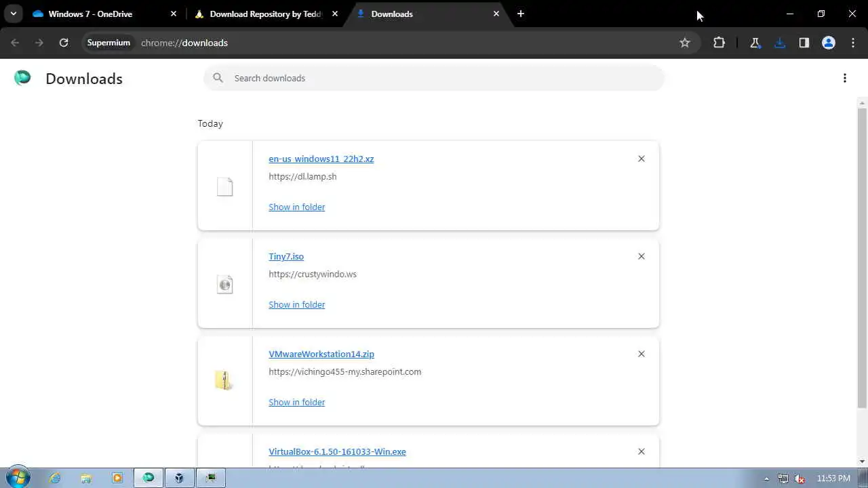868x488 pixels.
Task: Switch to the Download Repository by Tedd tab
Action: [x=266, y=14]
